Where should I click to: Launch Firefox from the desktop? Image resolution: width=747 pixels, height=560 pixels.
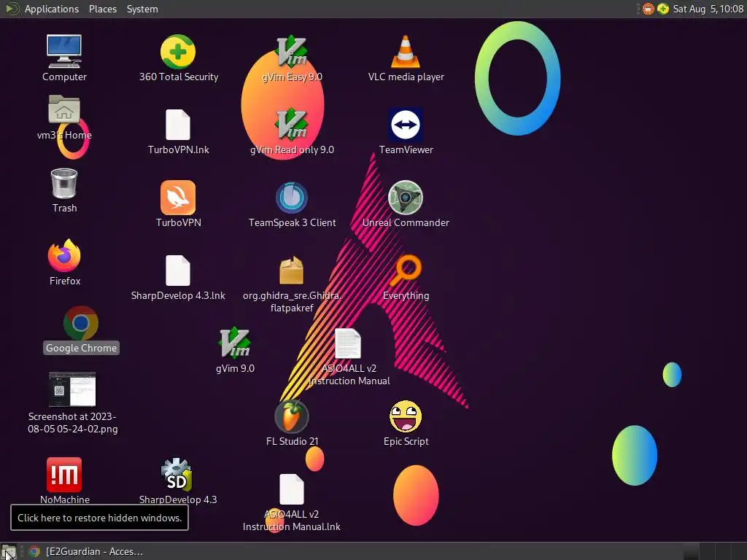[64, 256]
